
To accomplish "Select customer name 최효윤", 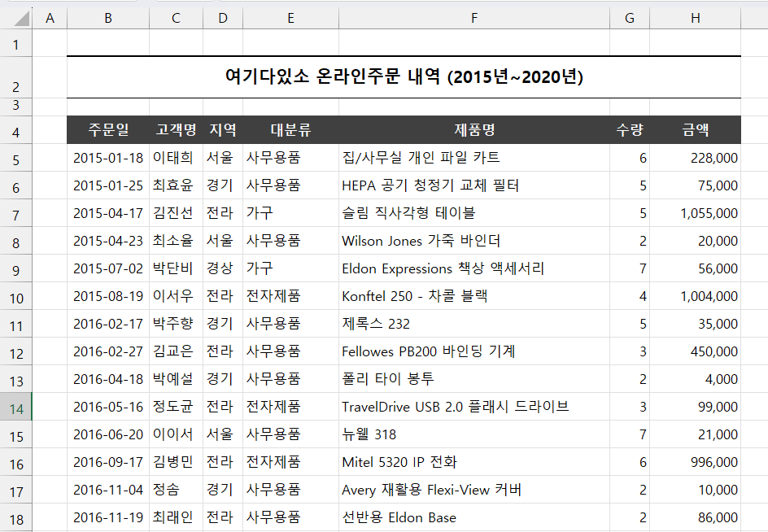I will click(176, 185).
